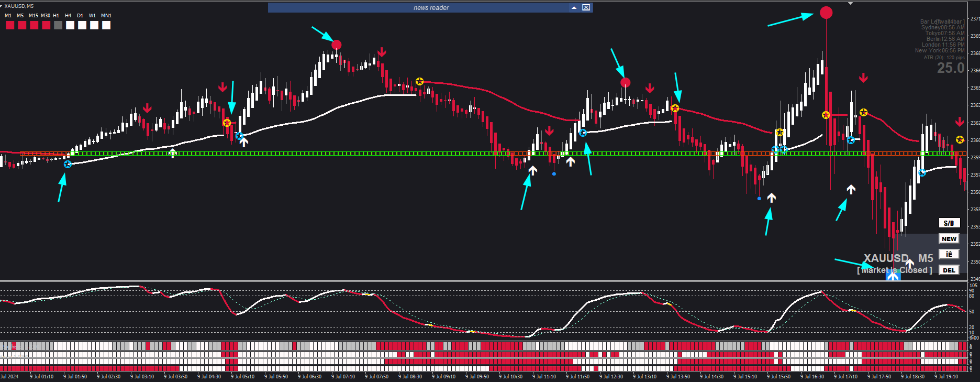The height and width of the screenshot is (382, 980).
Task: Click the yellow star marker above 9 Jul 08:30
Action: [x=419, y=81]
